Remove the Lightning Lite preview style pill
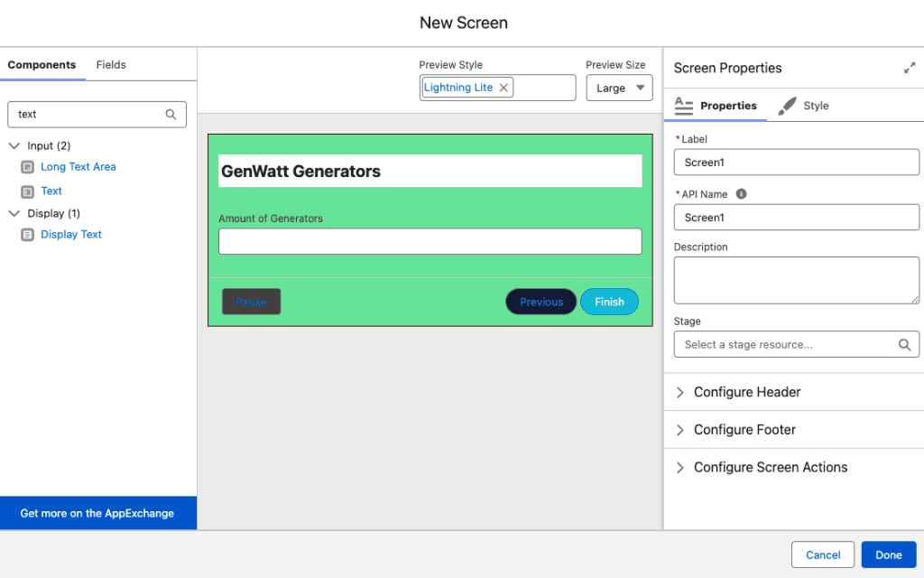 click(x=504, y=88)
